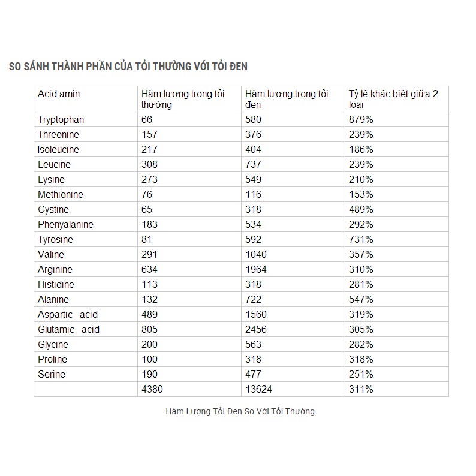
Task: Click the value 737 in Leucine row
Action: click(x=254, y=164)
